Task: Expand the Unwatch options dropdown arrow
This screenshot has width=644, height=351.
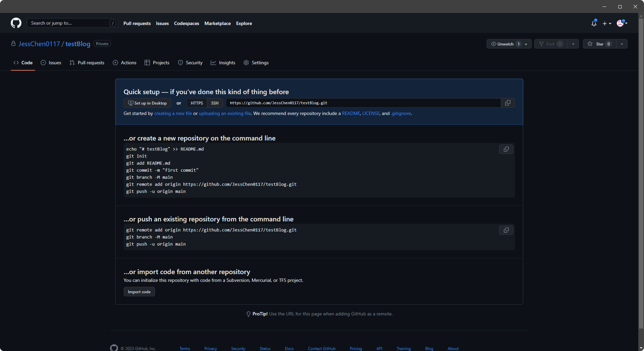Action: point(526,44)
